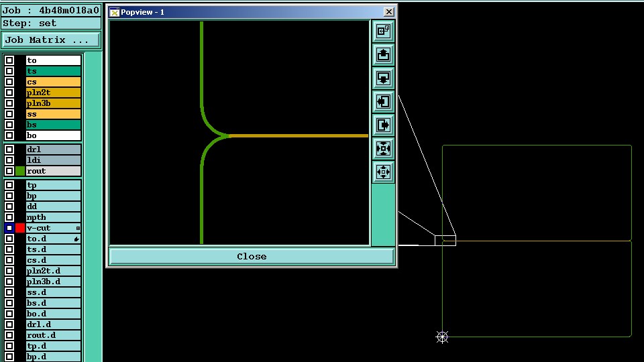Select the 'bs.d' layer name

click(x=54, y=303)
